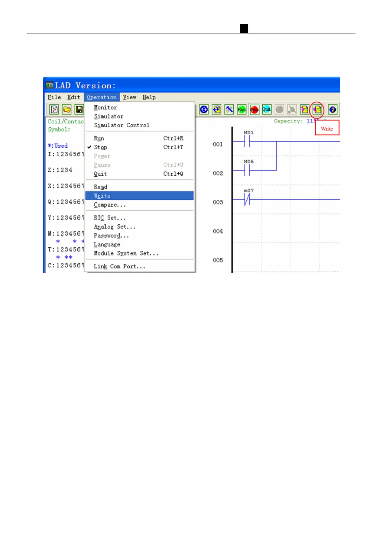This screenshot has height=554, width=392.
Task: Click the *:Used legend text
Action: point(58,146)
